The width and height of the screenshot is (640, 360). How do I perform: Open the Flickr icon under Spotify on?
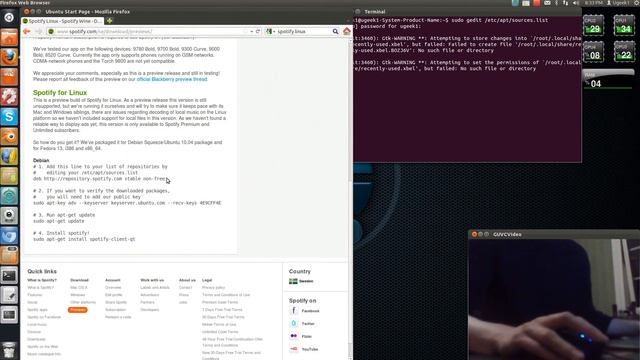coord(293,336)
